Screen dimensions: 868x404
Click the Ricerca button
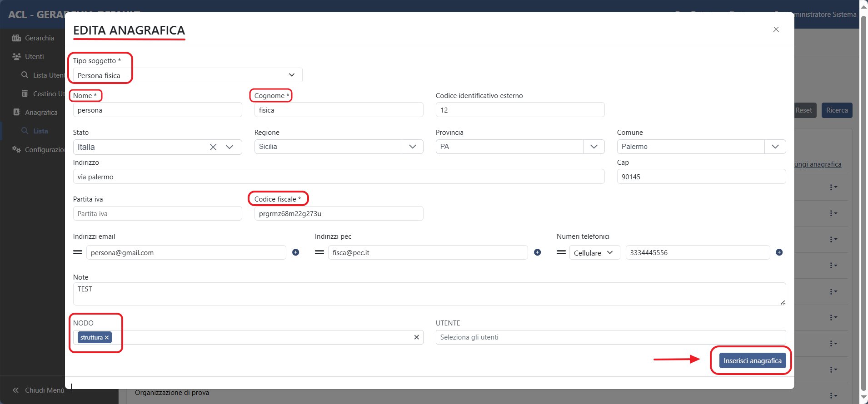click(837, 110)
